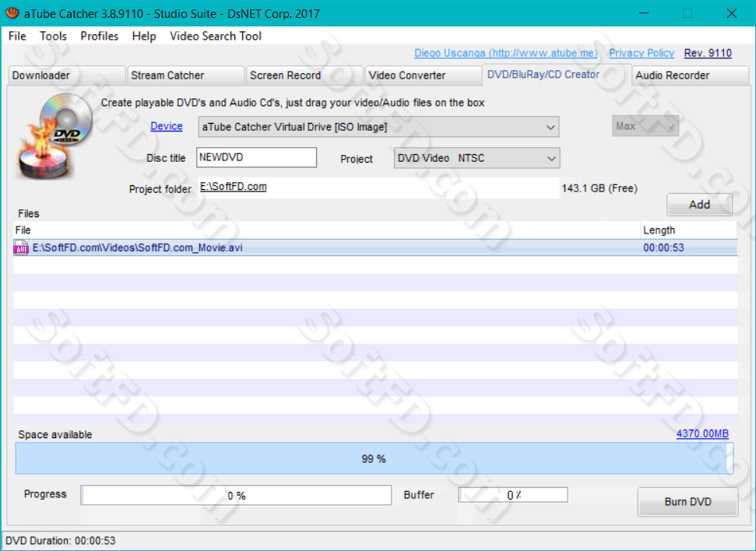This screenshot has width=756, height=551.
Task: Switch to the Audio Recorder tab
Action: pos(691,75)
